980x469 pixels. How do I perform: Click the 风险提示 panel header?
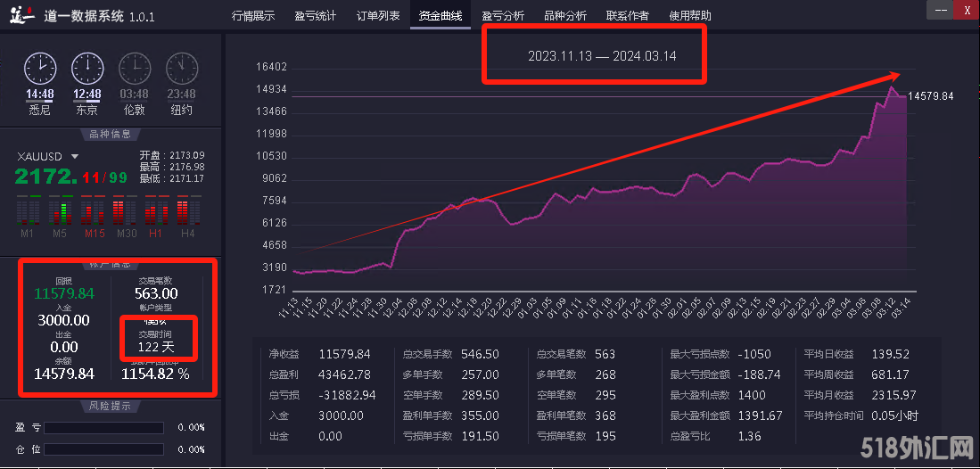[x=111, y=406]
